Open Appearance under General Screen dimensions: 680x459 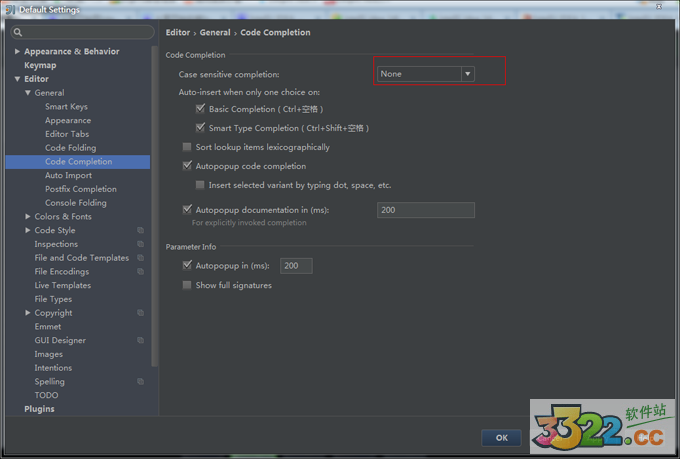pos(68,120)
